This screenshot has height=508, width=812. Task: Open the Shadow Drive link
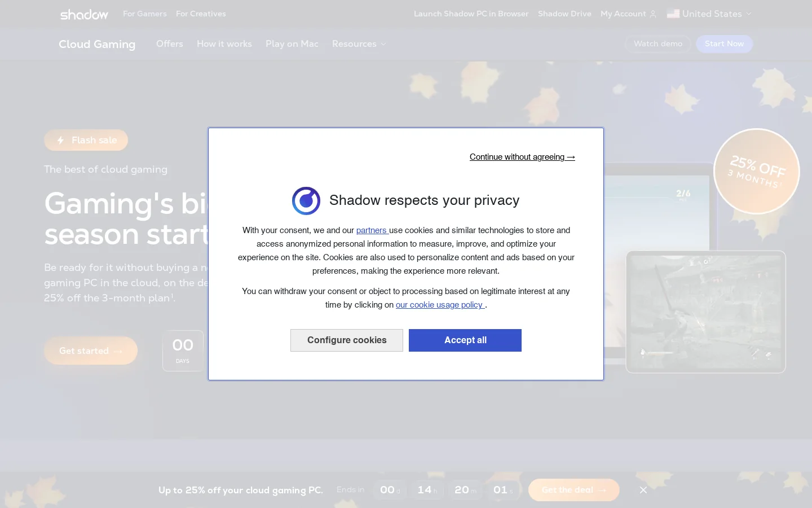point(564,14)
